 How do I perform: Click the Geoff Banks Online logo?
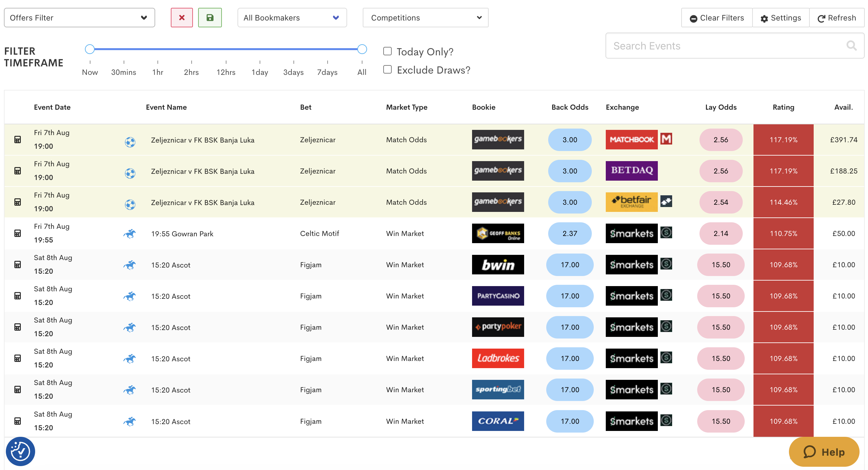pyautogui.click(x=498, y=233)
